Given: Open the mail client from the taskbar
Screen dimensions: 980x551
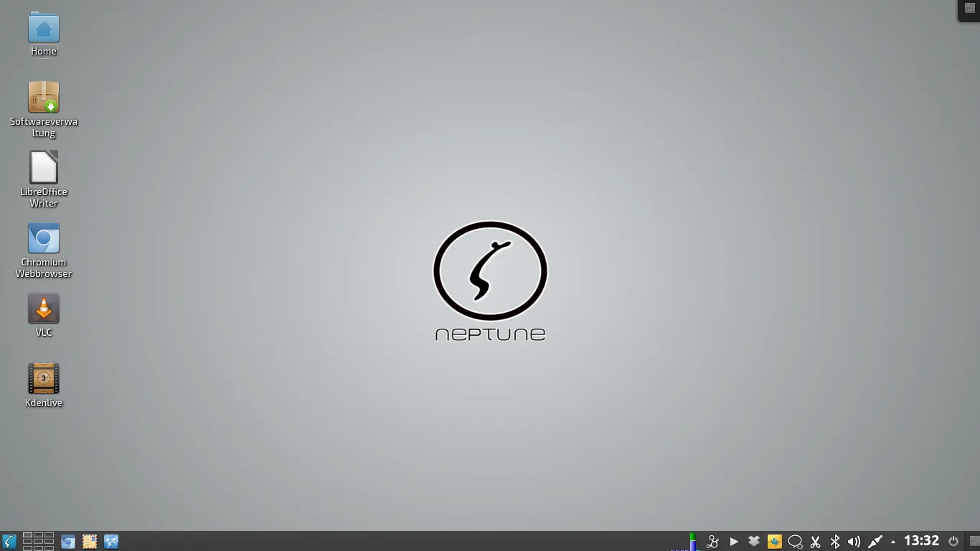Looking at the screenshot, I should point(89,541).
